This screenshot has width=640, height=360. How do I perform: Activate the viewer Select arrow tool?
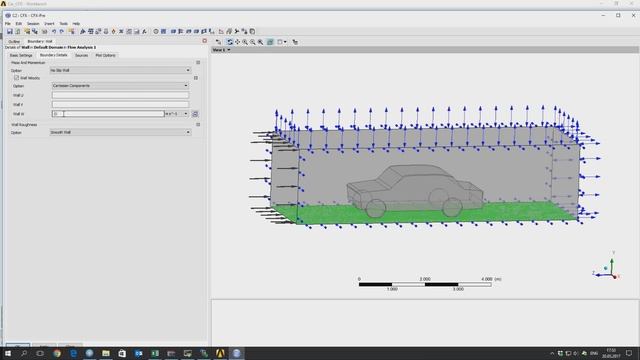point(218,42)
